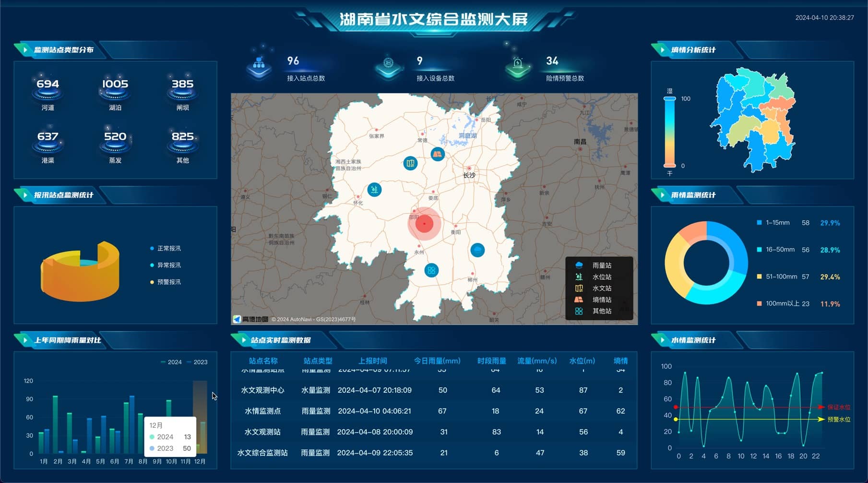This screenshot has height=483, width=868.
Task: Toggle the 2023 series in rainfall legend
Action: click(197, 362)
